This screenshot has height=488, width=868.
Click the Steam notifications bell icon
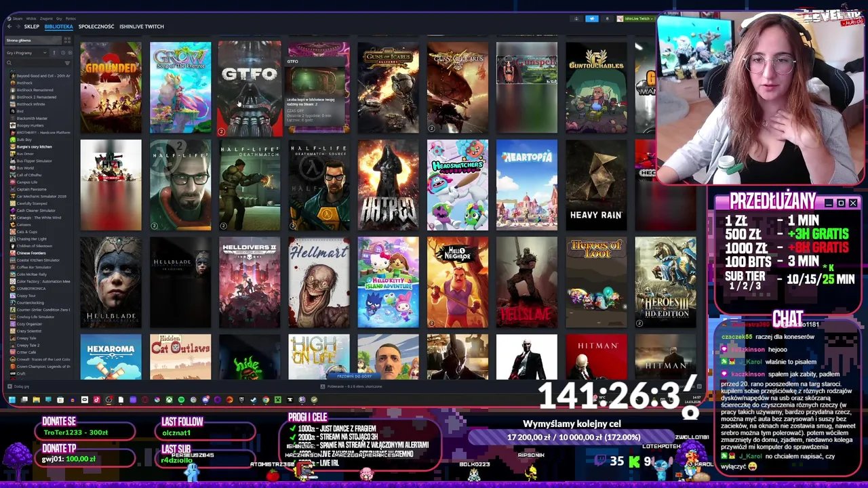click(608, 19)
